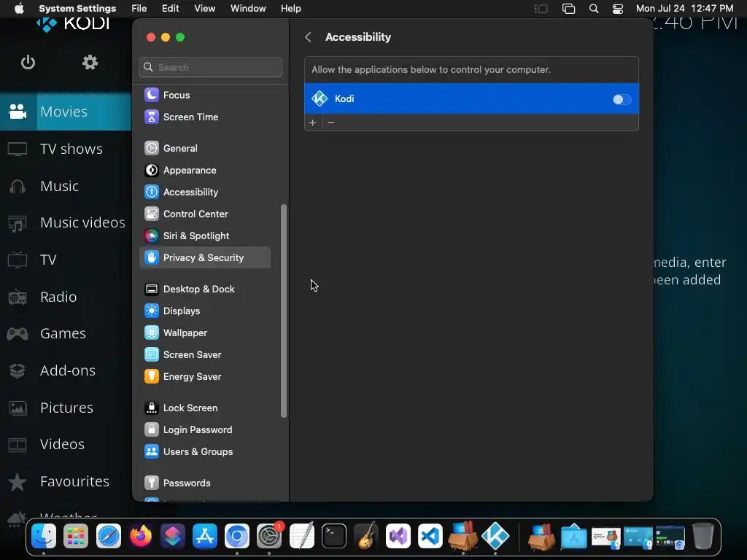Image resolution: width=747 pixels, height=560 pixels.
Task: Select Games in Kodi menu
Action: point(66,333)
